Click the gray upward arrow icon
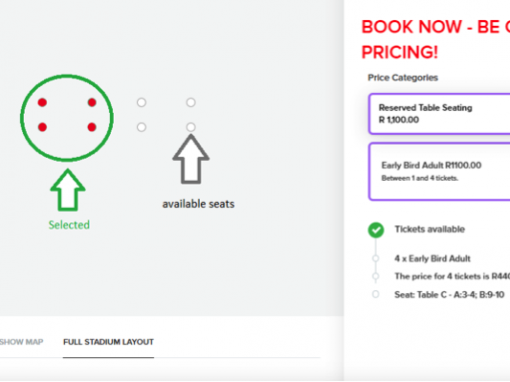Image resolution: width=510 pixels, height=382 pixels. 191,159
